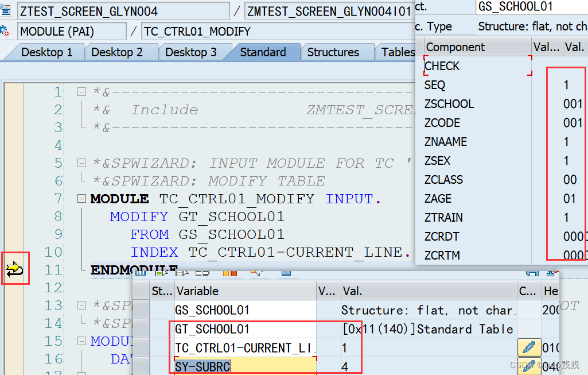Click the ZCLASS component row
Image resolution: width=588 pixels, height=375 pixels.
point(478,179)
